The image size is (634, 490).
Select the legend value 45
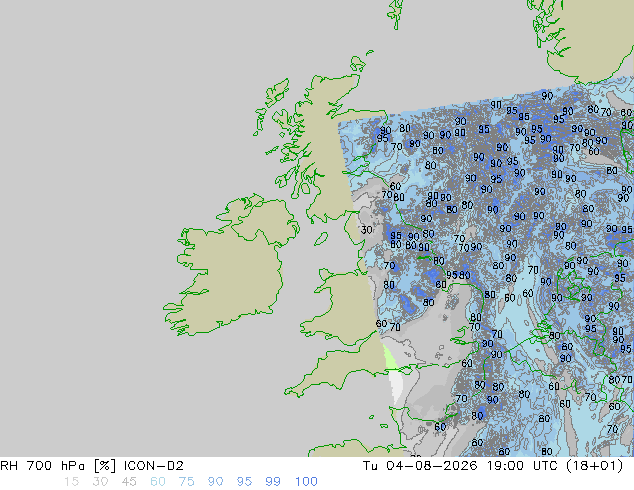(129, 482)
